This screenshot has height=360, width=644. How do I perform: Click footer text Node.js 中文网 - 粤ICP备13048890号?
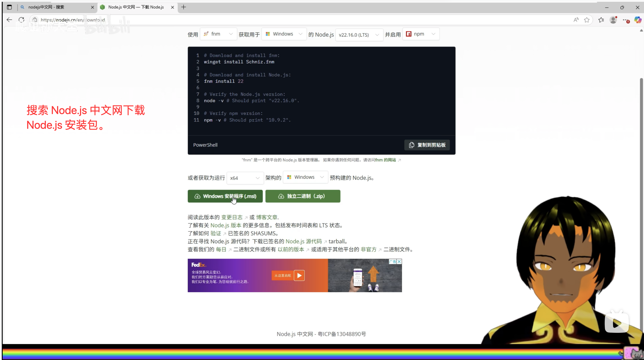coord(321,334)
